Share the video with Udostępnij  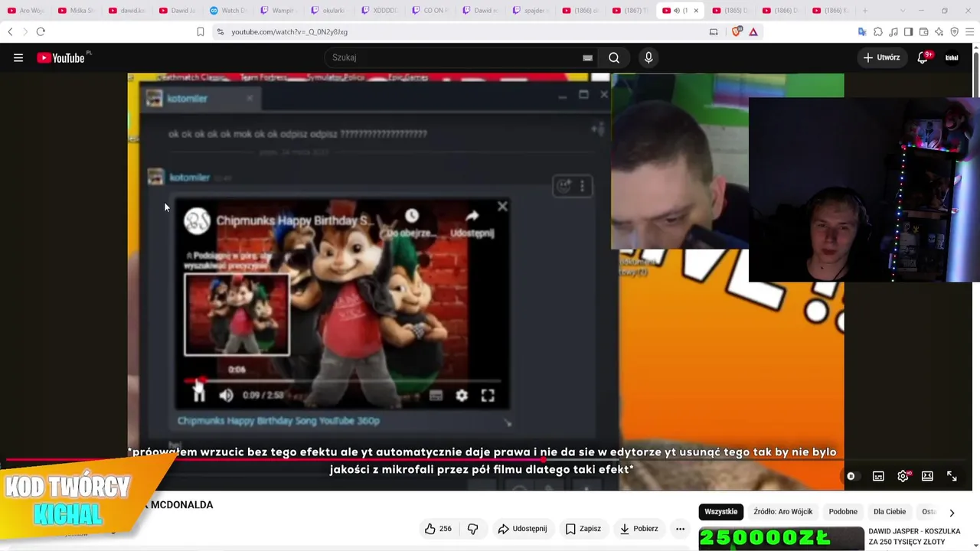[x=522, y=529]
